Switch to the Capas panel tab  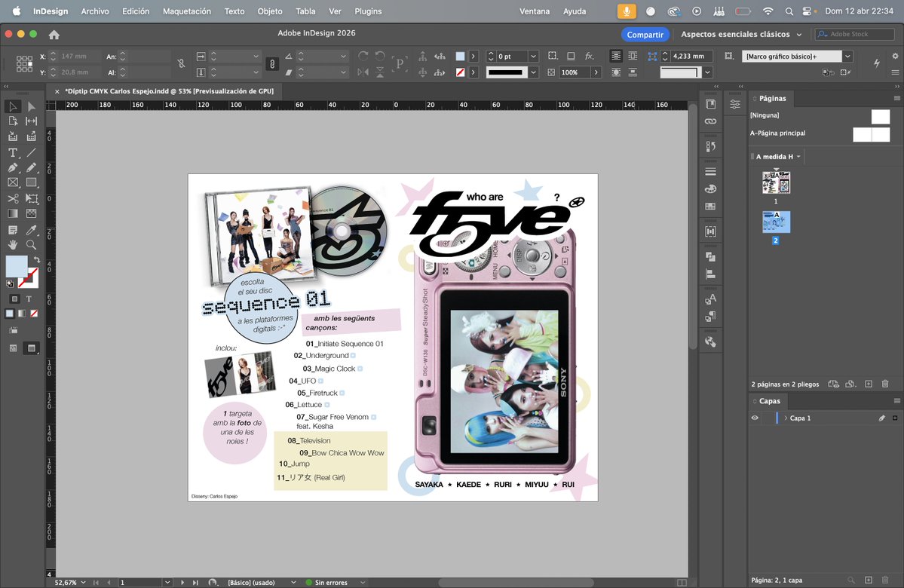769,400
